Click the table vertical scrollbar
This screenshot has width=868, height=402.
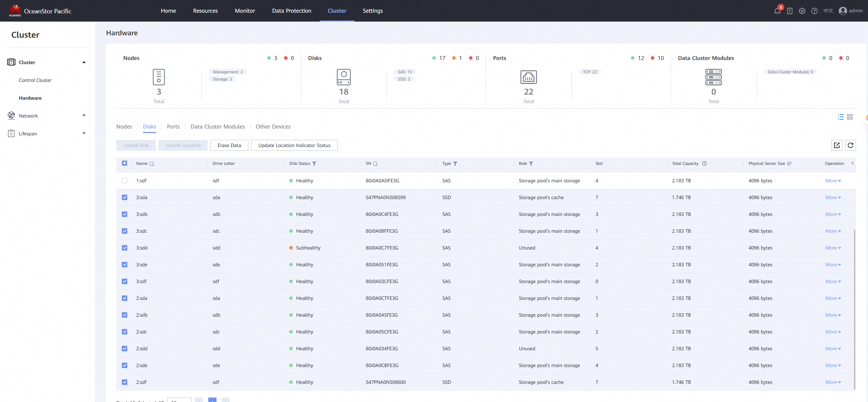pos(854,308)
